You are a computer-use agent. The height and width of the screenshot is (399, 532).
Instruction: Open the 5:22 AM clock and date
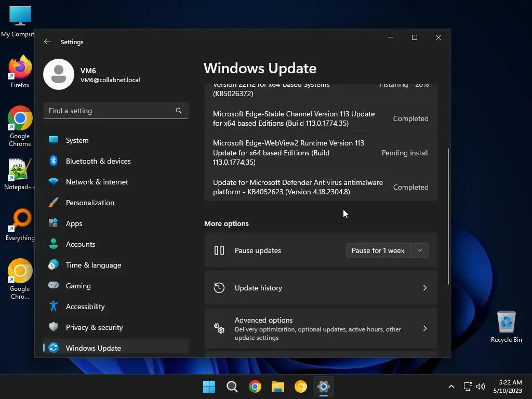point(508,387)
